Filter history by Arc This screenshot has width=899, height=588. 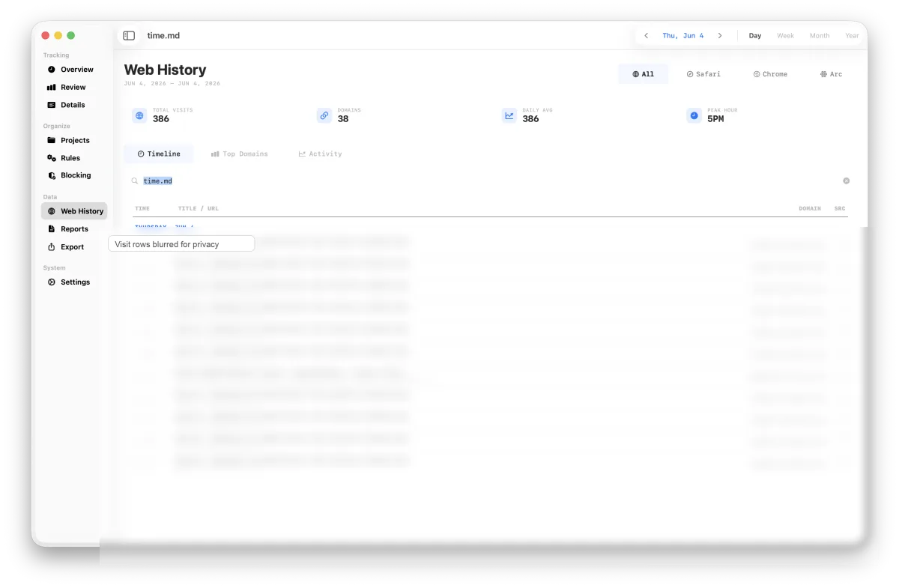[x=831, y=74]
